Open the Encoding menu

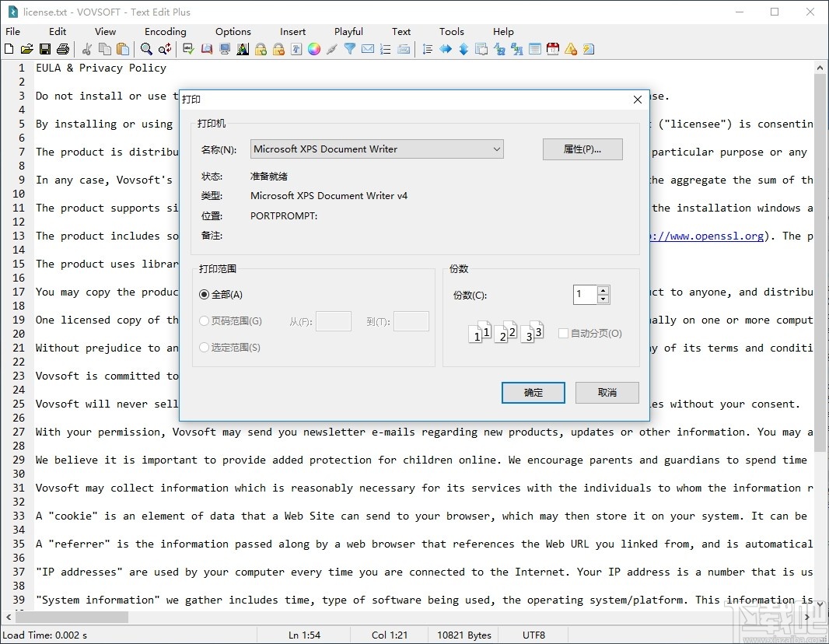[x=166, y=32]
